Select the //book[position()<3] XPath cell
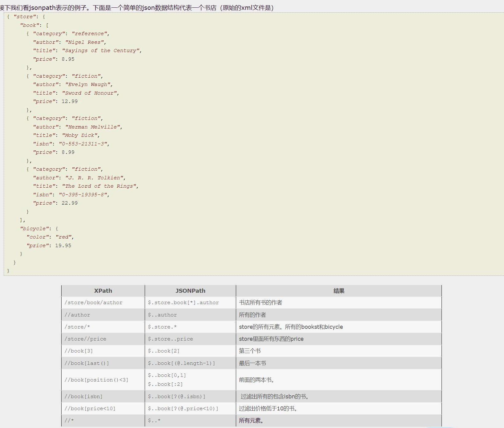The image size is (504, 428). (103, 380)
